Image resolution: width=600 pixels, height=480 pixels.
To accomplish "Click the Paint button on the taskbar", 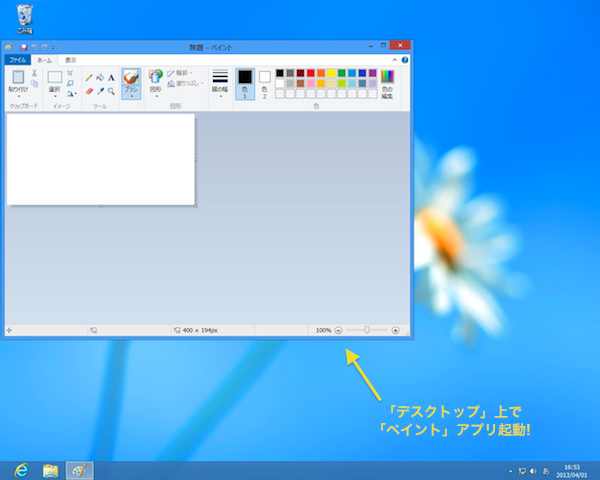I will click(x=79, y=471).
